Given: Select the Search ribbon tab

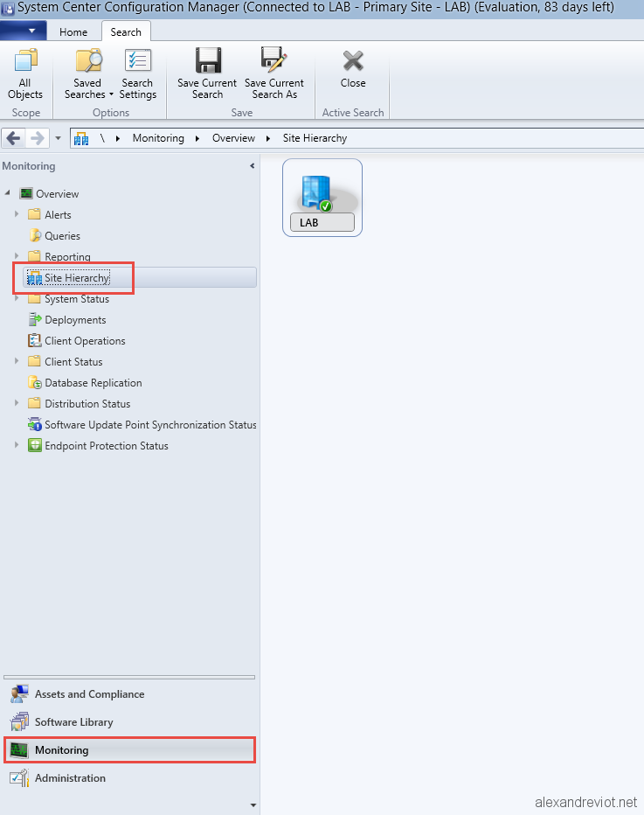Looking at the screenshot, I should (126, 31).
